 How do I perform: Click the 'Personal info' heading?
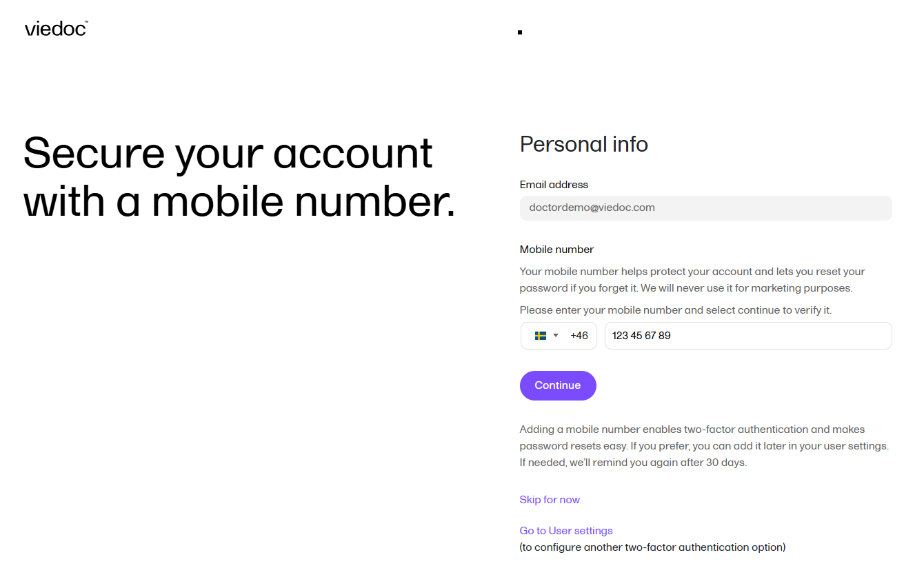click(x=583, y=144)
